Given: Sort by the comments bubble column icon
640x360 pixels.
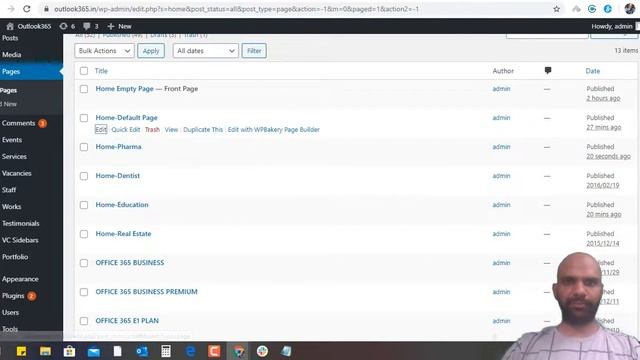Looking at the screenshot, I should [548, 71].
